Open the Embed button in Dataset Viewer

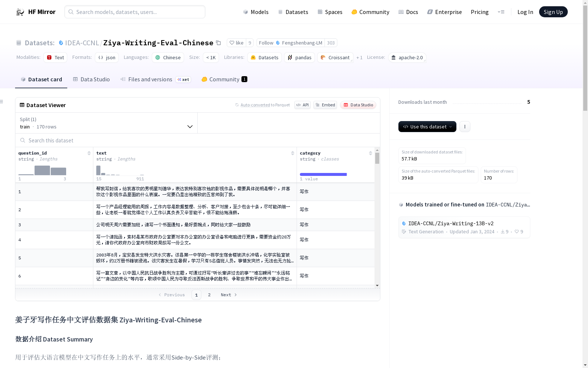(325, 105)
